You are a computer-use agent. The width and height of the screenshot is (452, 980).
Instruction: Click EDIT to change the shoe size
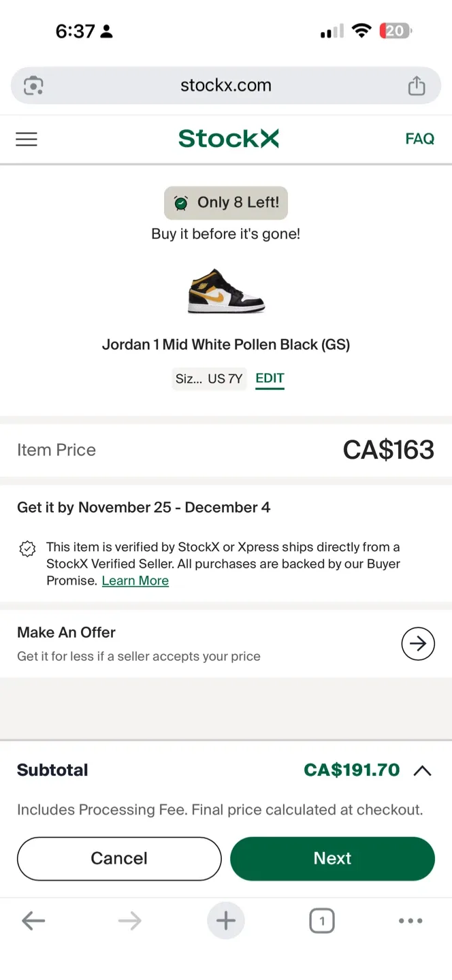click(x=270, y=378)
